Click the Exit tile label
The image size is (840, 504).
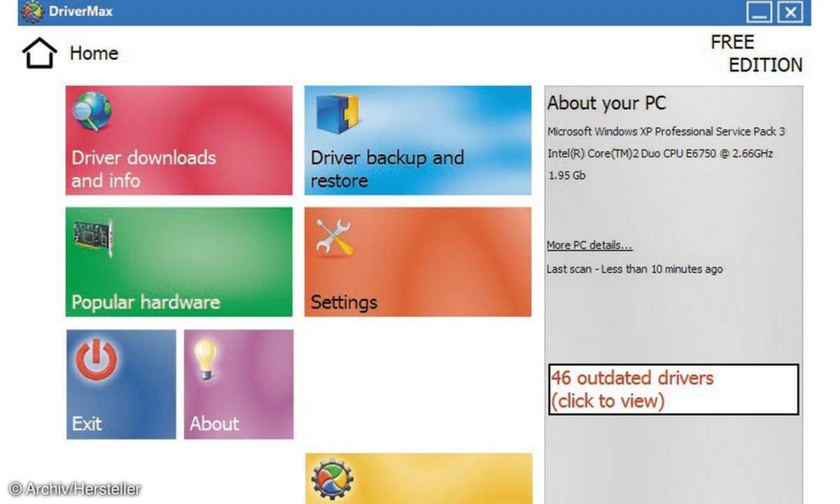87,423
